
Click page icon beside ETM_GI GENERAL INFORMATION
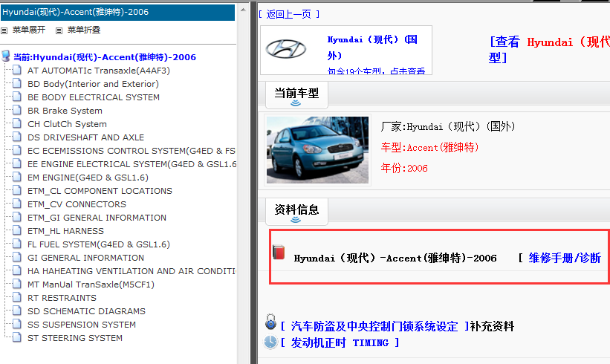tap(17, 217)
